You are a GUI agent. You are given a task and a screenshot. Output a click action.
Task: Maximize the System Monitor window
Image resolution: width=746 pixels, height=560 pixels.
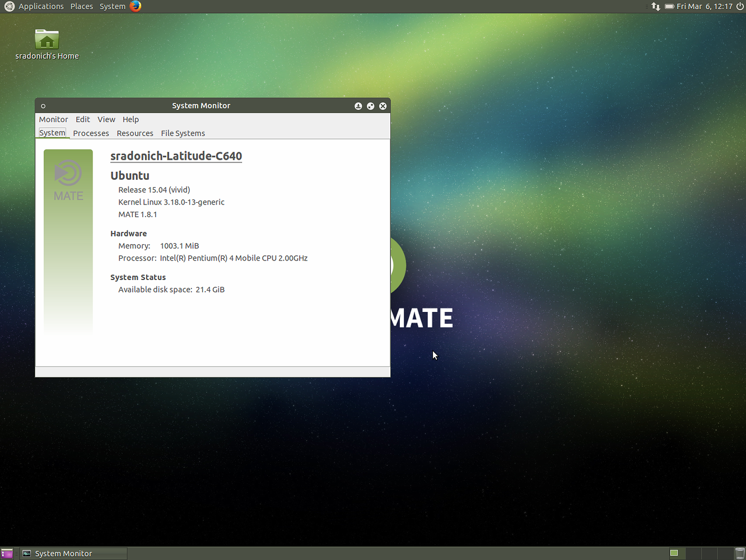tap(371, 106)
